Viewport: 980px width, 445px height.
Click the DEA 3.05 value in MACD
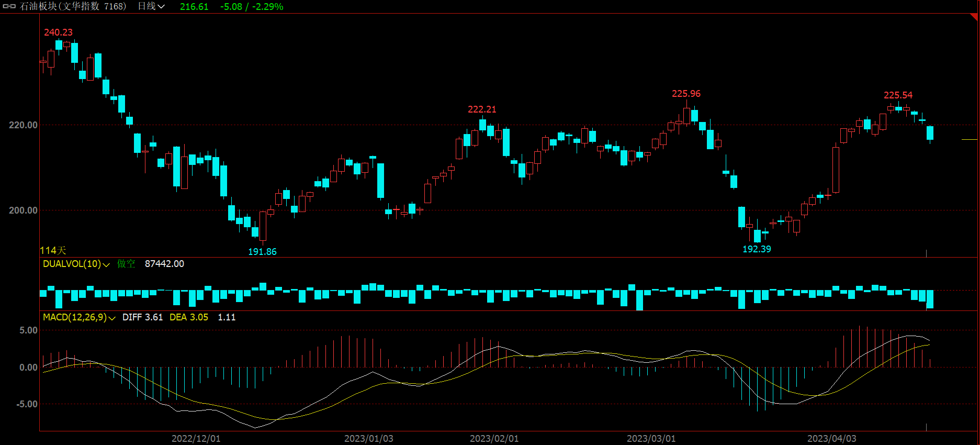[188, 317]
